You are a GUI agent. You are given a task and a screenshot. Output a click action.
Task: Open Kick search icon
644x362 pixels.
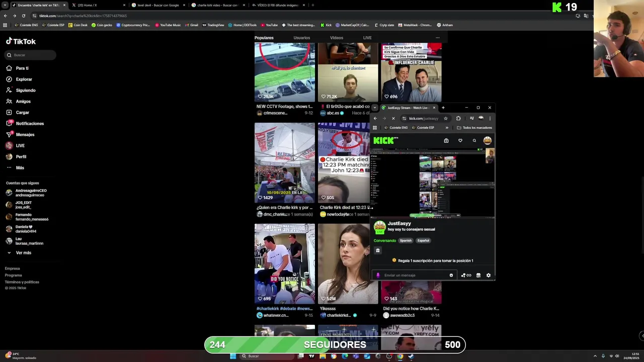click(x=474, y=141)
